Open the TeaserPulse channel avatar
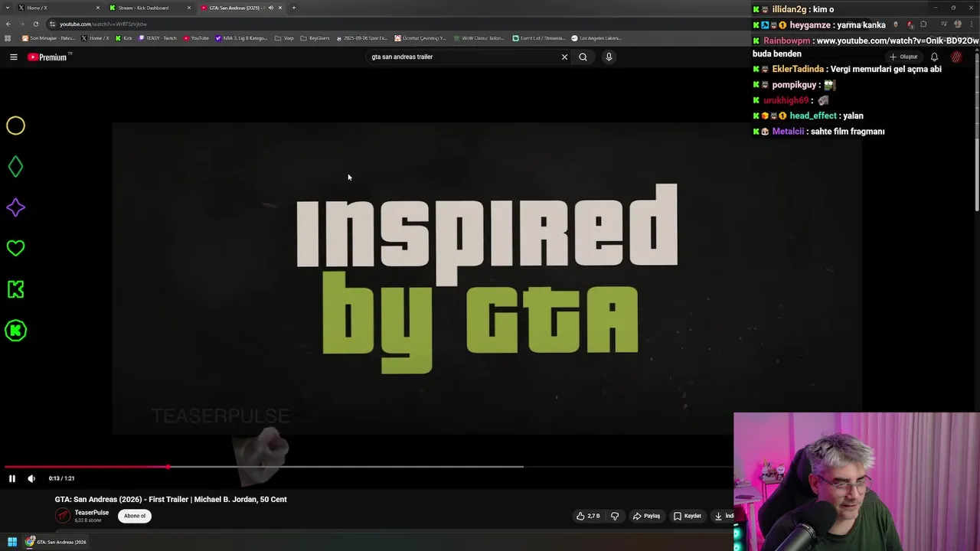 [63, 516]
